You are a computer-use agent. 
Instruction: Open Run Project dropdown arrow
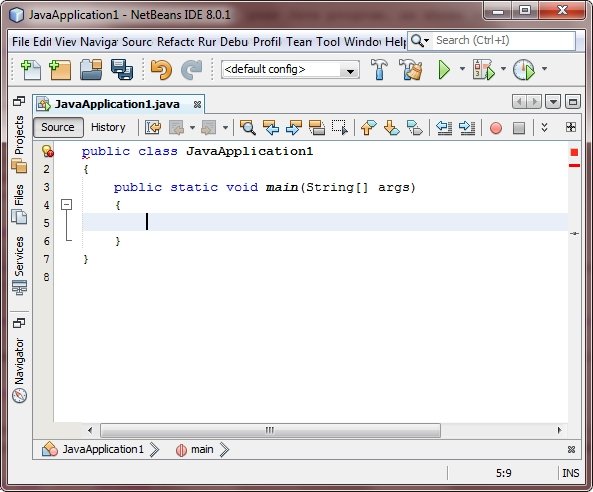coord(462,69)
